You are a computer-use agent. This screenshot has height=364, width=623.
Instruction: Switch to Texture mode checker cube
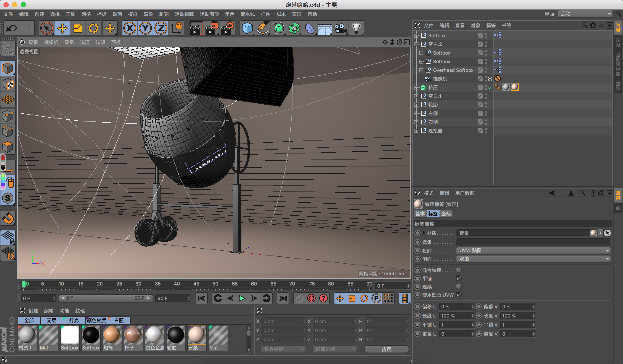pos(8,84)
